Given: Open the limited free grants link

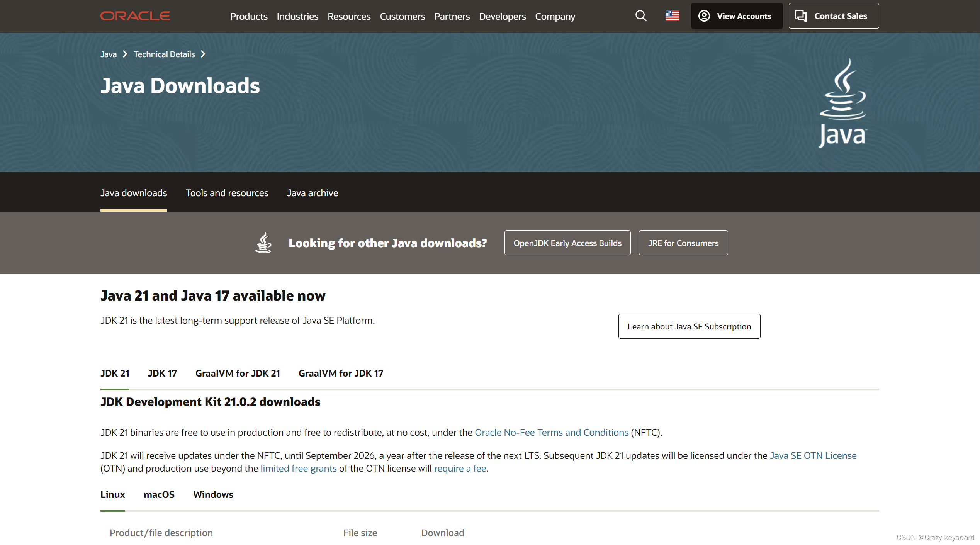Looking at the screenshot, I should coord(299,468).
